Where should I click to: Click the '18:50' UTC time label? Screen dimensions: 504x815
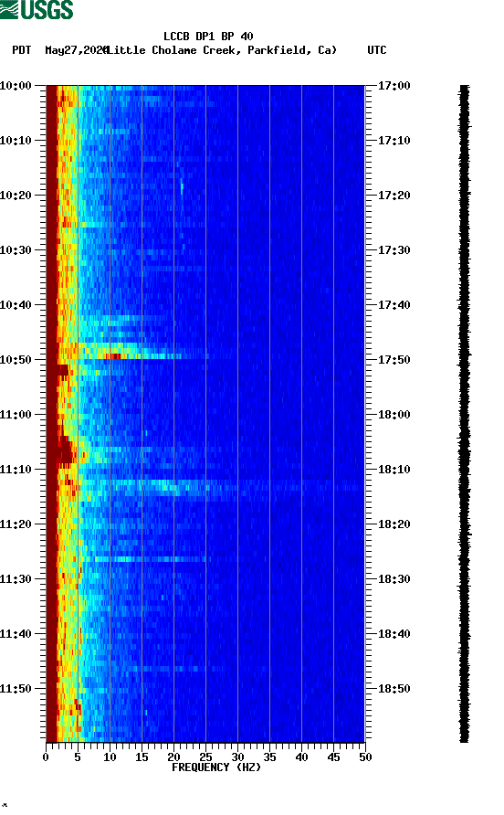[x=394, y=689]
